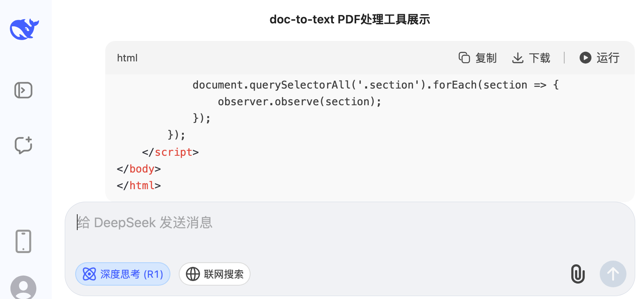644x299 pixels.
Task: Toggle the 联网搜索 web search option
Action: pyautogui.click(x=215, y=274)
